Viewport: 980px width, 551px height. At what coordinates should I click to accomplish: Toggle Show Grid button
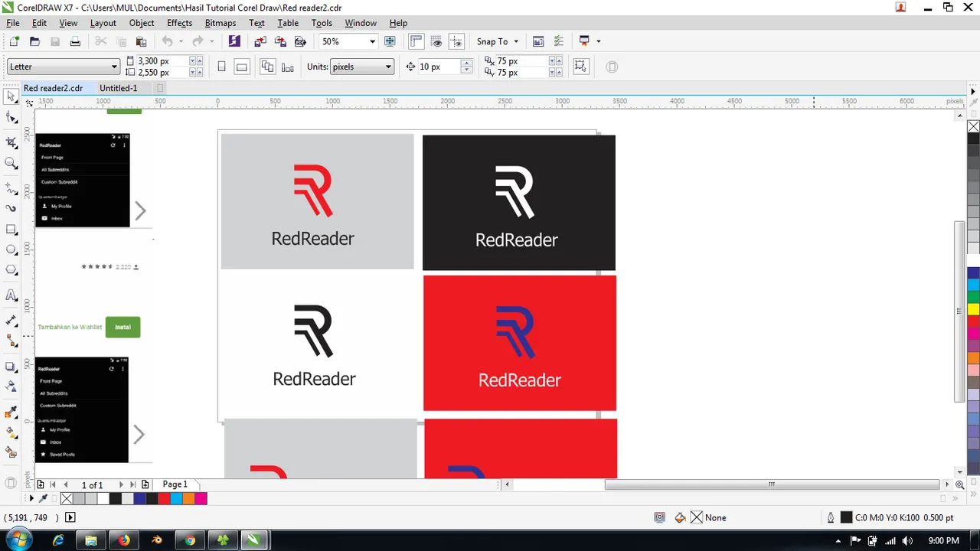[x=436, y=41]
